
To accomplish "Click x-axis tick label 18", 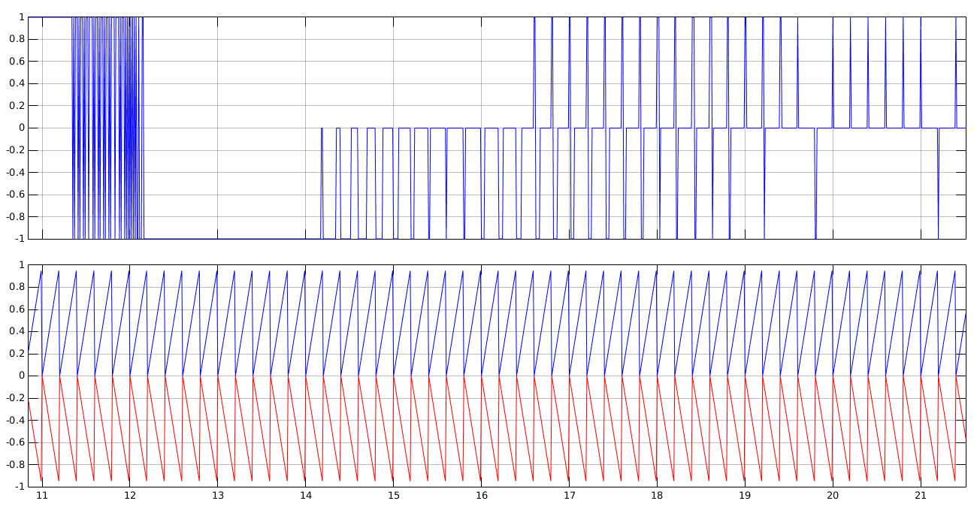I will [657, 496].
